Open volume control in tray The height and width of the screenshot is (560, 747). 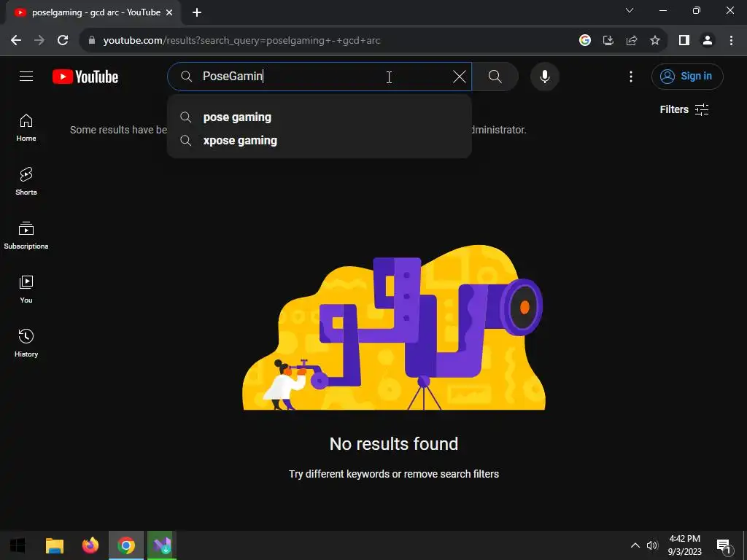(x=652, y=545)
